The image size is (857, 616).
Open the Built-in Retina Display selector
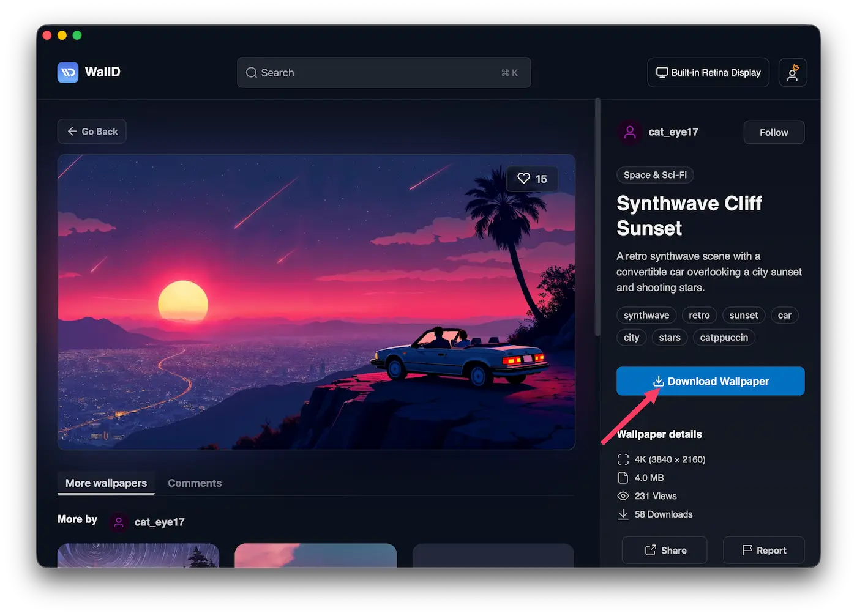tap(708, 73)
